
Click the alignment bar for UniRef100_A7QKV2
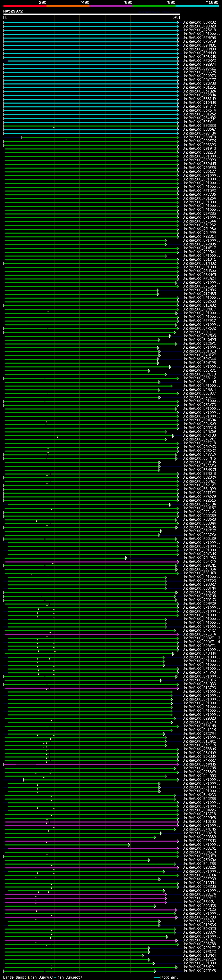pos(93,61)
